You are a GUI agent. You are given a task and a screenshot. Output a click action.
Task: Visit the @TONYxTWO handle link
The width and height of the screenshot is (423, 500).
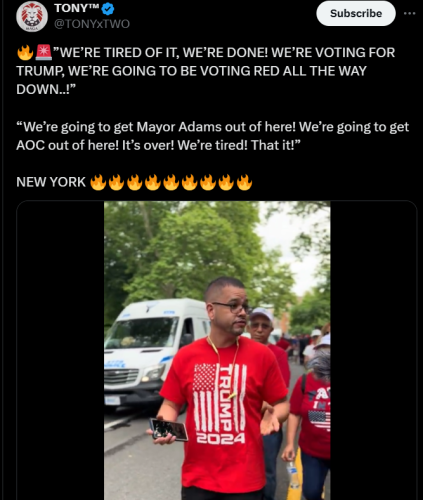click(x=92, y=24)
